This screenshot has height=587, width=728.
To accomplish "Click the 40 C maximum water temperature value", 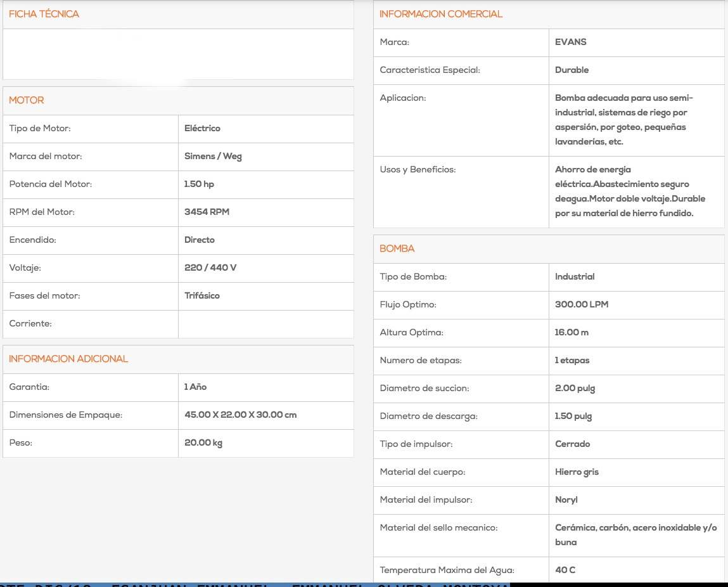I will click(565, 570).
